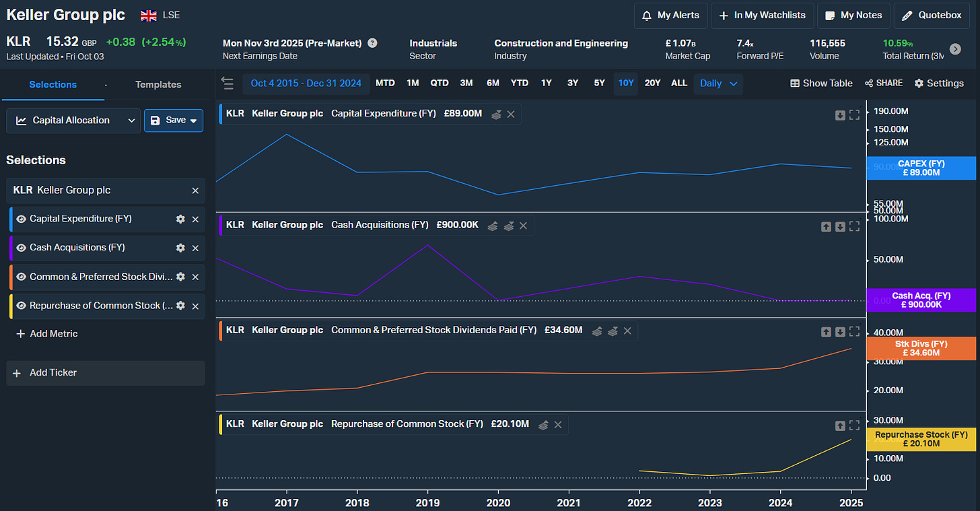Click layers icon in Capital Expenditure chart legend
980x511 pixels.
[496, 114]
